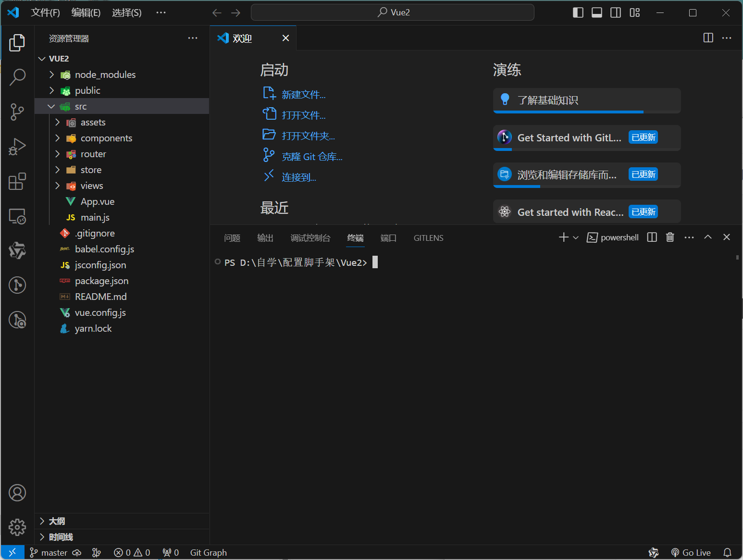
Task: Open the Accounts icon
Action: click(17, 493)
